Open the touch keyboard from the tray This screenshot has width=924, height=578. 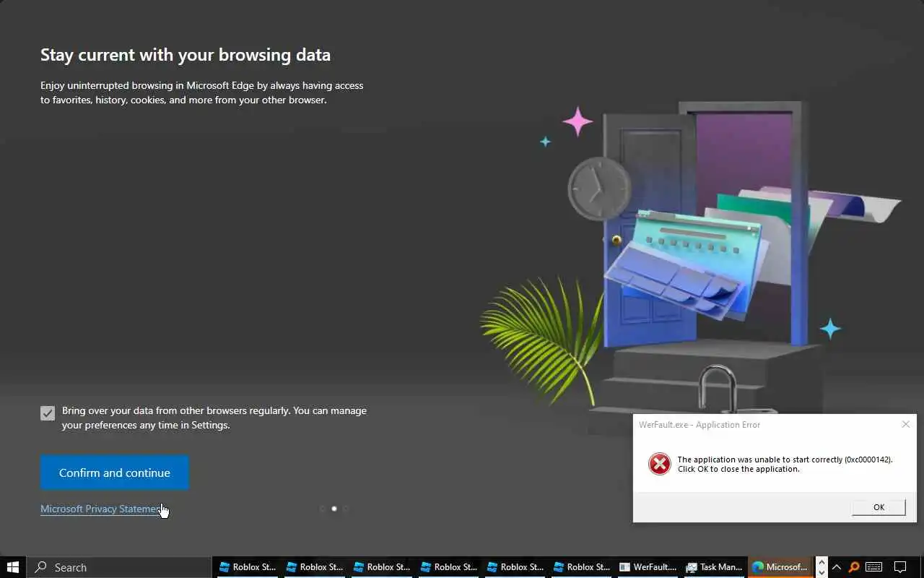(x=874, y=567)
